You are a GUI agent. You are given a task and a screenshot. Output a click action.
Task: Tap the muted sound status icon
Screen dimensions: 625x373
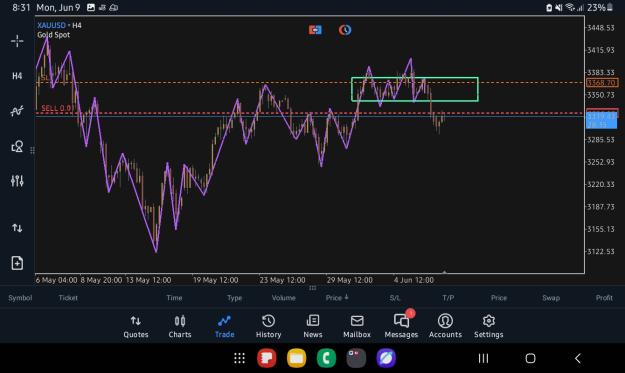(559, 8)
